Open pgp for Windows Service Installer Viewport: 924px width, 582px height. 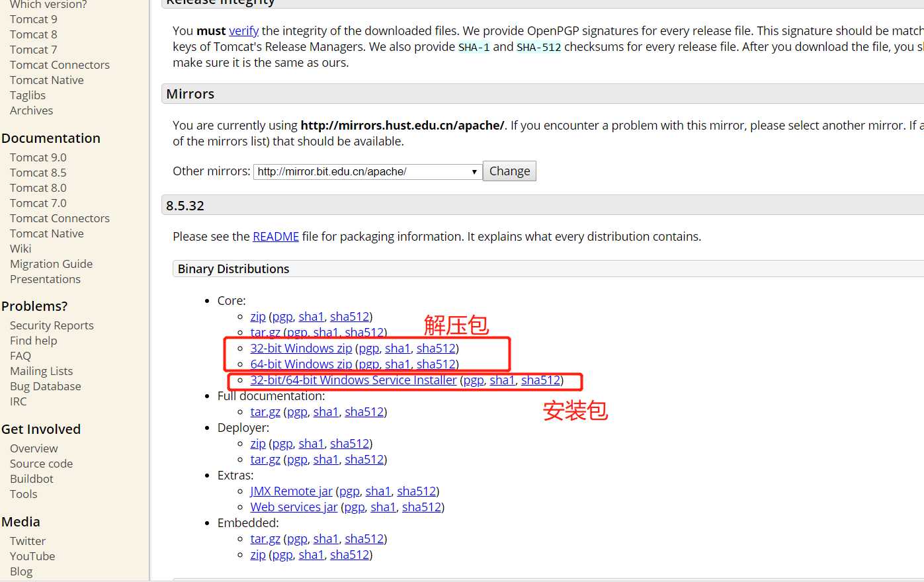tap(474, 380)
